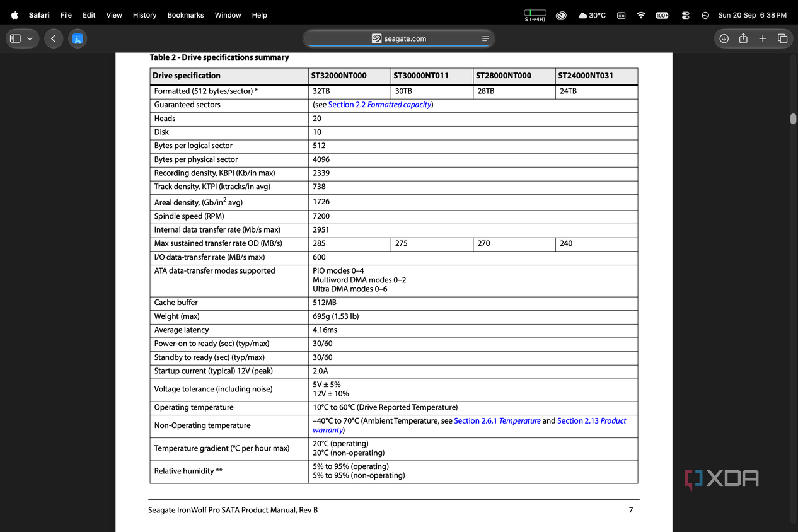The height and width of the screenshot is (532, 798).
Task: Click the Focus/Do Not Disturb icon
Action: [x=705, y=15]
